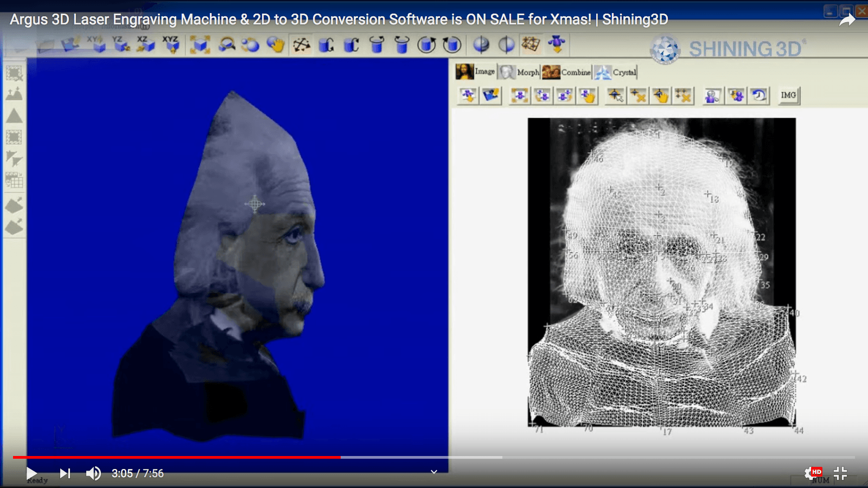Open the Morph tab
The image size is (868, 488).
tap(519, 72)
